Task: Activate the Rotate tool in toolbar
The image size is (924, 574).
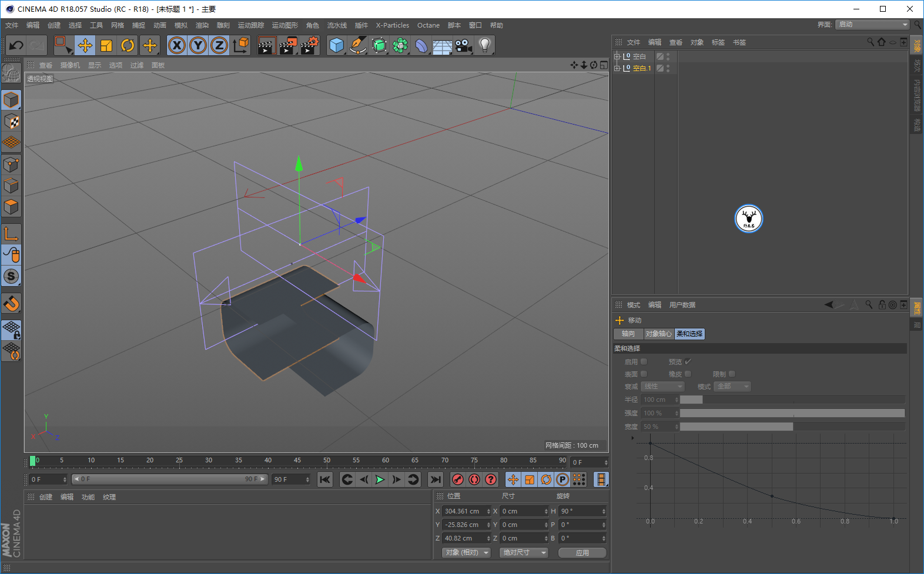Action: [x=128, y=45]
